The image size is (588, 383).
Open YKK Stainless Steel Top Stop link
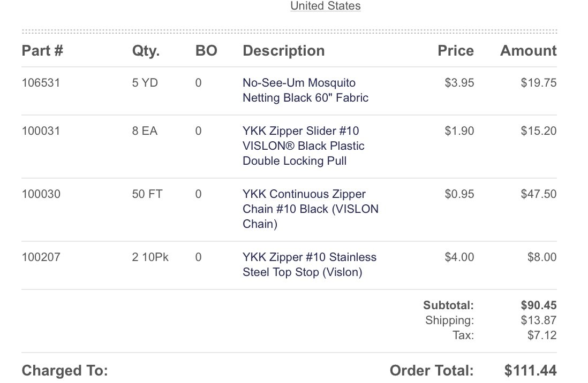[x=310, y=265]
